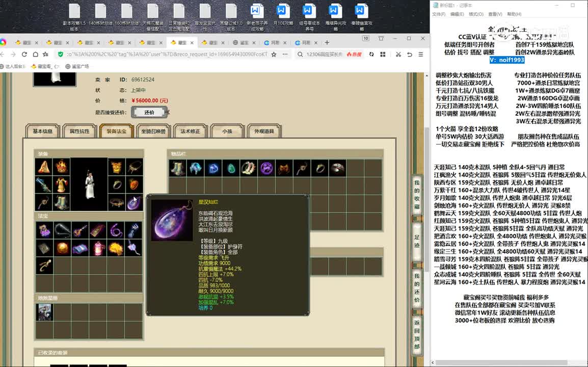This screenshot has height=367, width=588.
Task: Select the equipped ring icon right of character
Action: pos(117,185)
